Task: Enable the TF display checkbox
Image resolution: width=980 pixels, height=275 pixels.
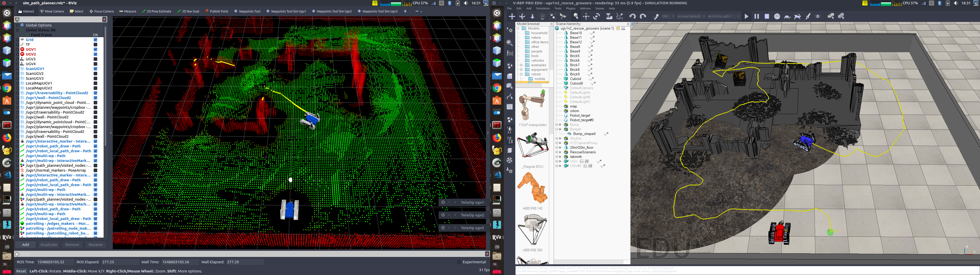Action: (95, 45)
